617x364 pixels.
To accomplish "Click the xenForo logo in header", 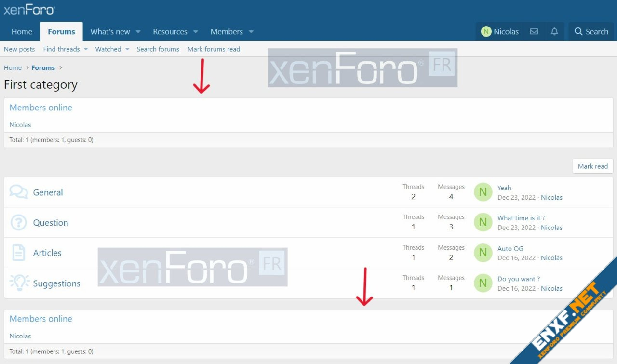I will (x=29, y=10).
